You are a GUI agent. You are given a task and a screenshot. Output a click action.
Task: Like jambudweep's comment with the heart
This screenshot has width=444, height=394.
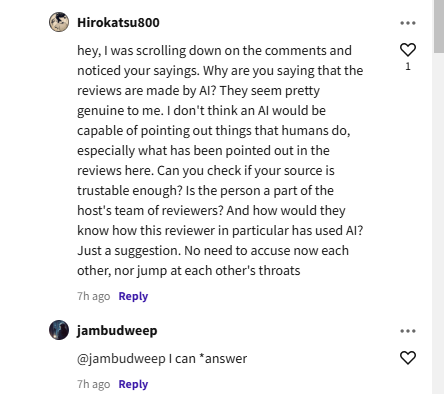[x=408, y=358]
